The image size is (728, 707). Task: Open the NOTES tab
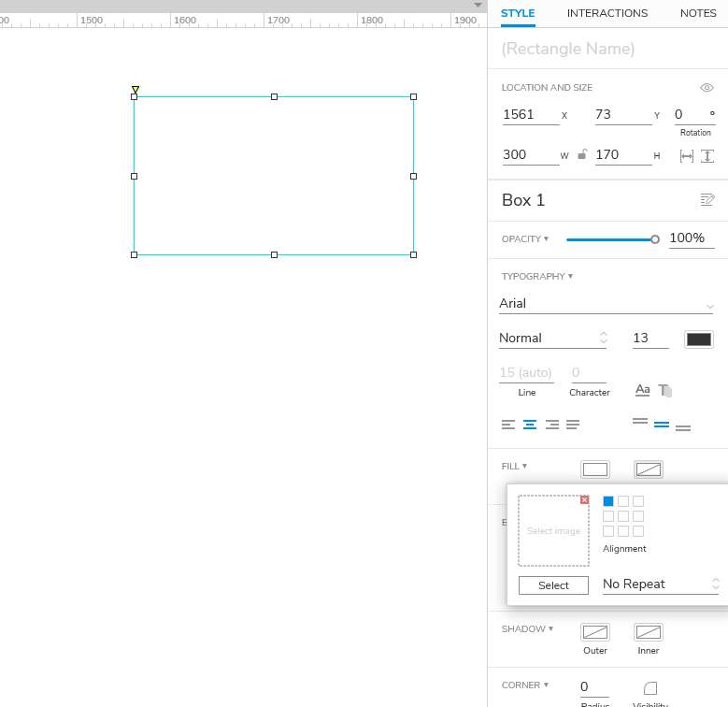coord(698,13)
